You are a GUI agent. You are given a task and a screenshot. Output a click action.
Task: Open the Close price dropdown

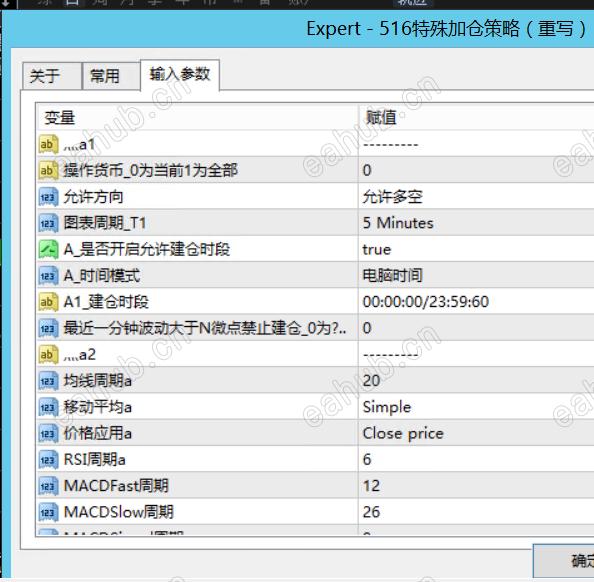click(x=476, y=433)
